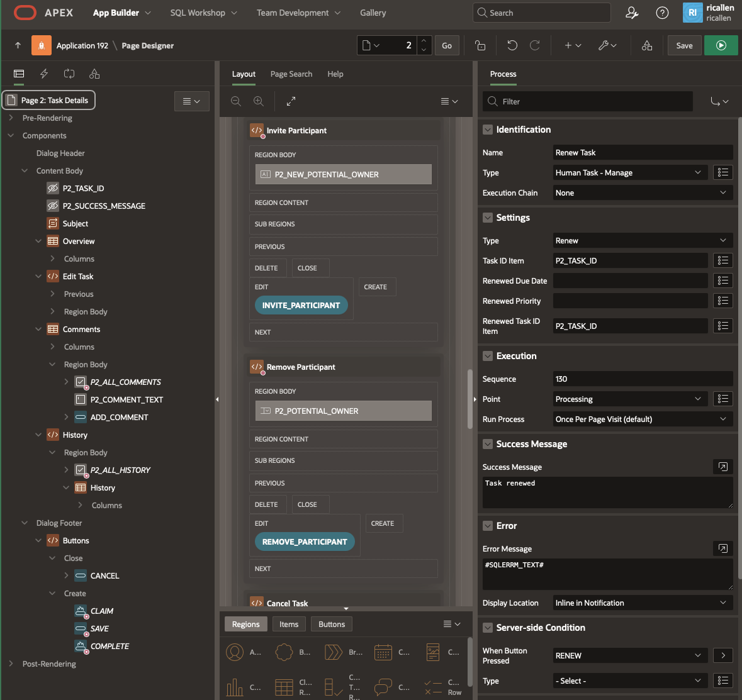
Task: Click the Filter properties input field
Action: 595,101
